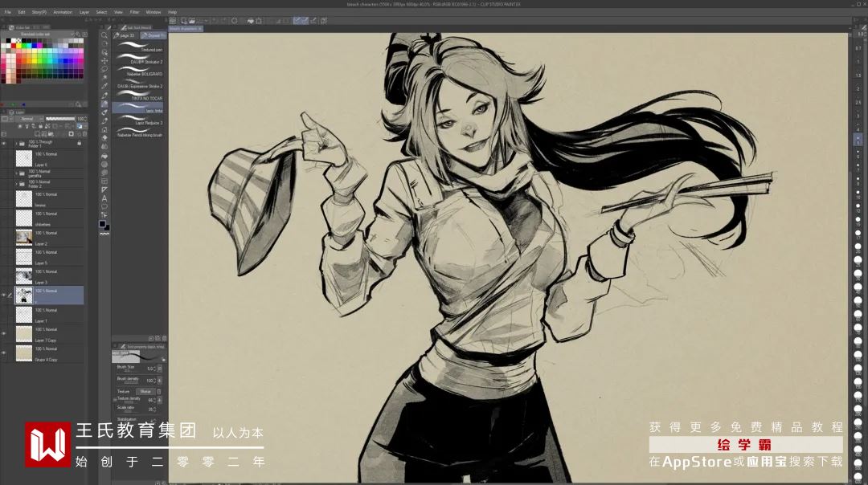
Task: Open the File menu
Action: point(8,11)
